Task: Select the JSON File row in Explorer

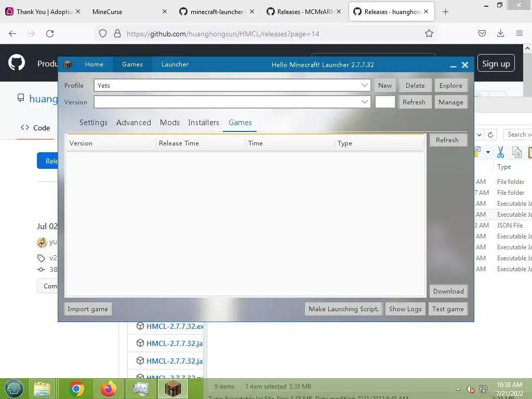Action: [503, 225]
